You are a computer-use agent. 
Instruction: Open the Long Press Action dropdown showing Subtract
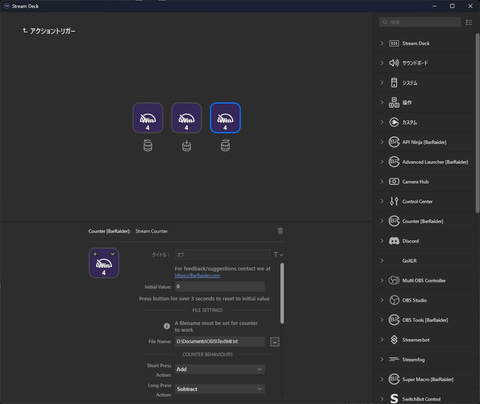[220, 389]
